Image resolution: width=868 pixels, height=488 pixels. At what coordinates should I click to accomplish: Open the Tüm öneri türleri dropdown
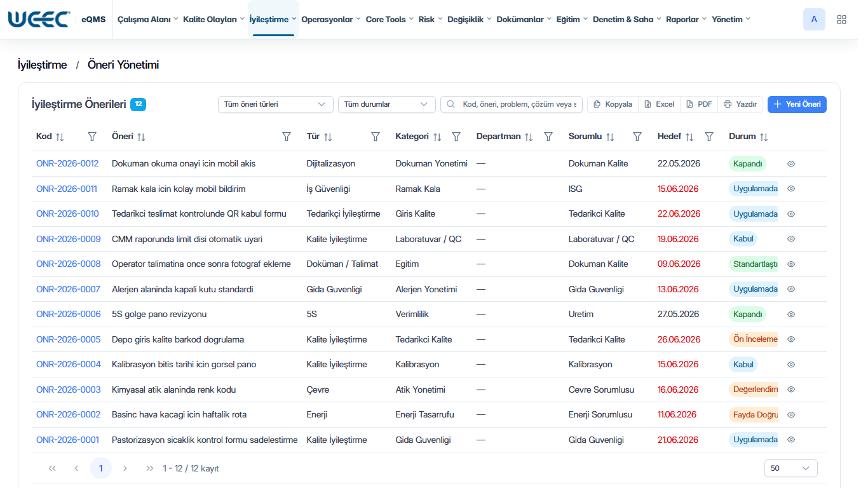[275, 104]
